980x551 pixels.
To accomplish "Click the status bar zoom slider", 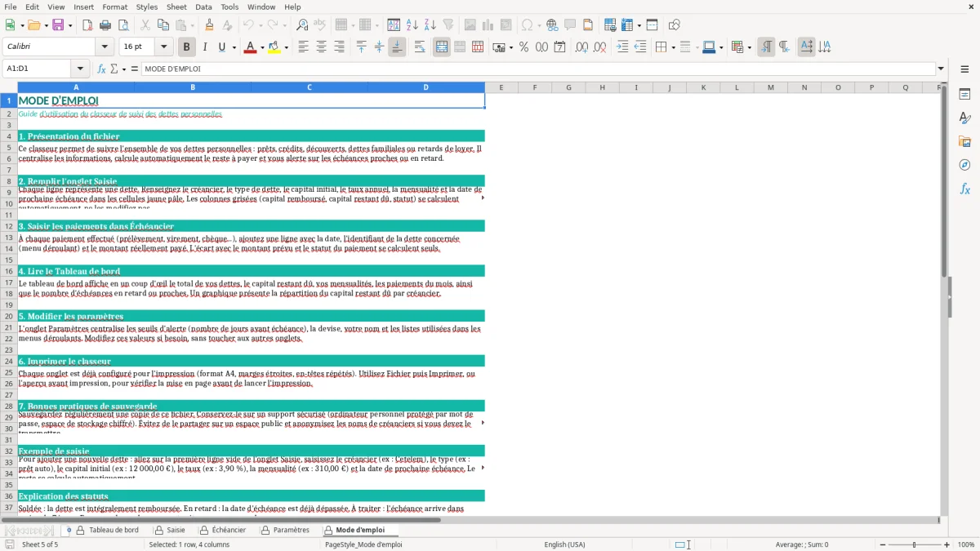I will 914,544.
